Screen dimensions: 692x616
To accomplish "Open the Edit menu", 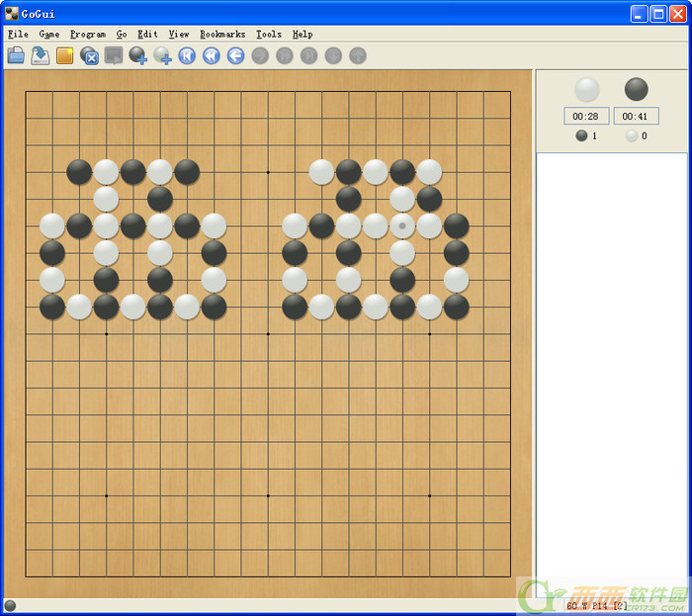I will click(x=147, y=35).
